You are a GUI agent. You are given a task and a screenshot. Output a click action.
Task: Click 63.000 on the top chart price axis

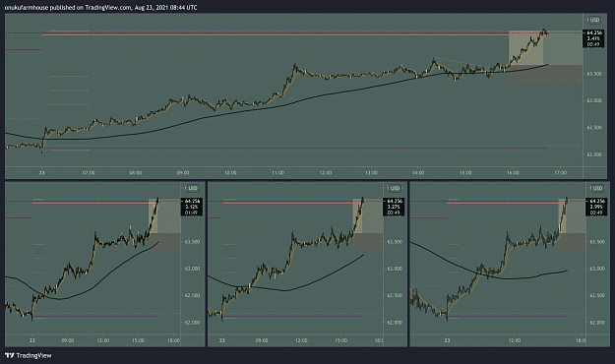(594, 100)
